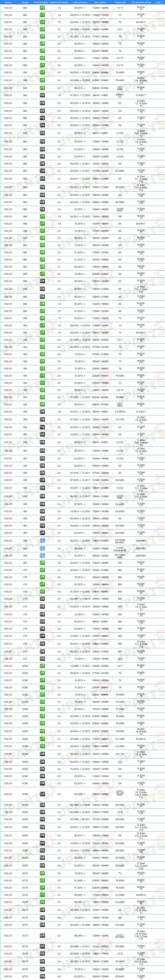Select '162kW / 220KM' cell in XC60 row
The height and width of the screenshot is (980, 165).
click(x=100, y=866)
